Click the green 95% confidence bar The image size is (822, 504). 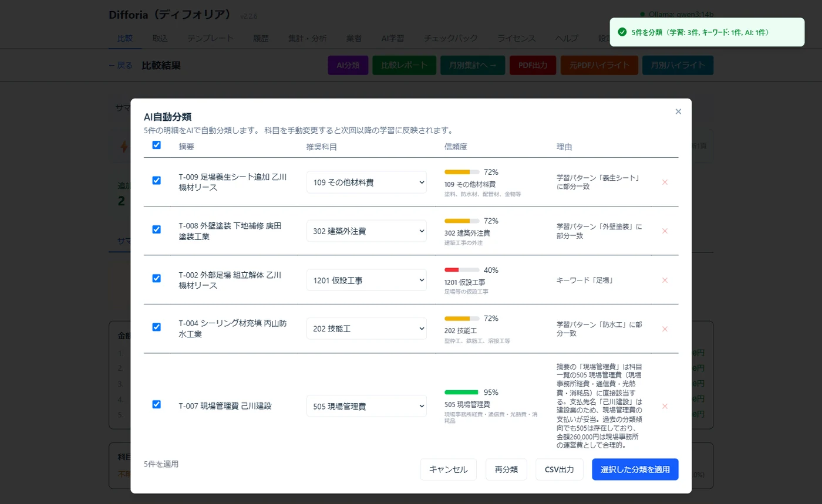pos(462,392)
